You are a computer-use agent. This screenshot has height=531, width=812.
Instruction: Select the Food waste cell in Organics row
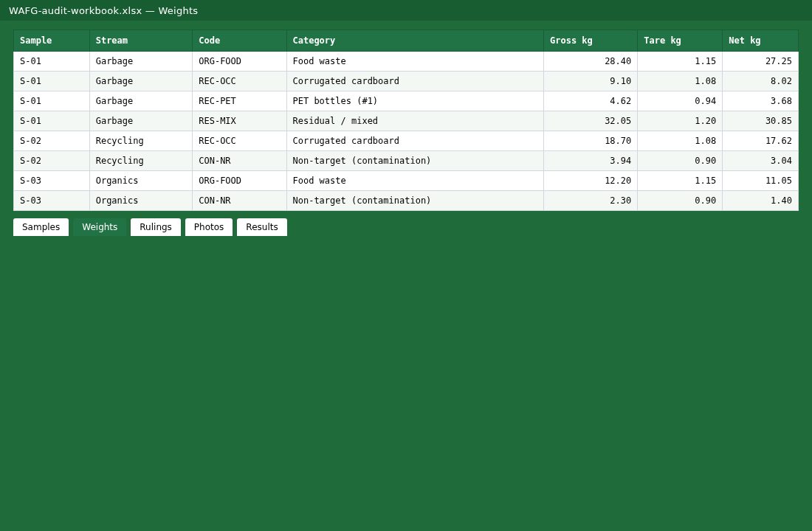pyautogui.click(x=415, y=181)
